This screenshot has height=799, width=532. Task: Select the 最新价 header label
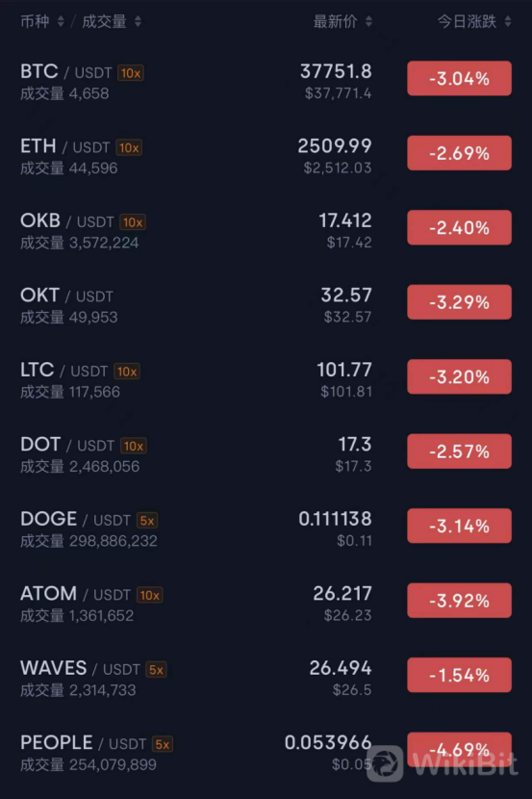click(x=335, y=21)
